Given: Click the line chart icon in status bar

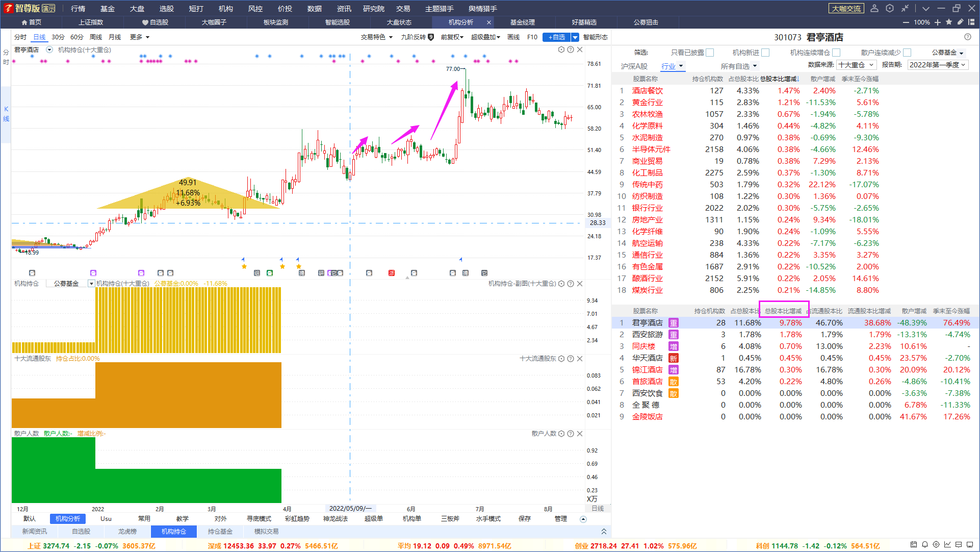Looking at the screenshot, I should (947, 545).
